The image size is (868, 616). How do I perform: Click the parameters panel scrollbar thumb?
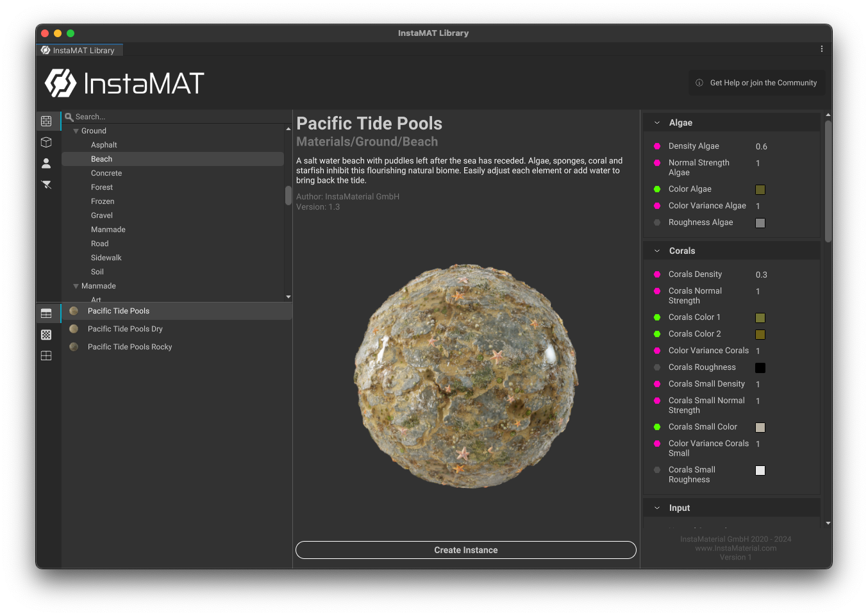coord(828,181)
